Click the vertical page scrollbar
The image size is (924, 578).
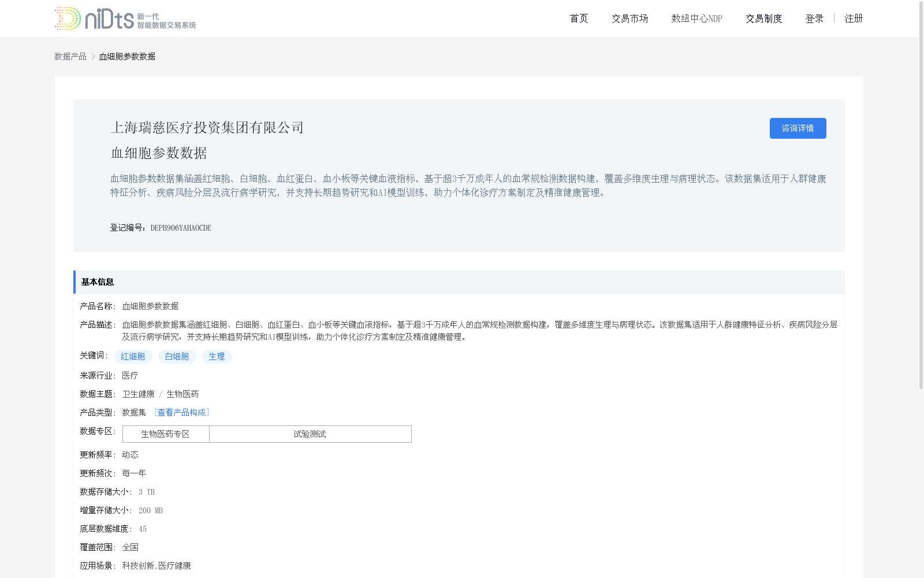click(x=921, y=197)
